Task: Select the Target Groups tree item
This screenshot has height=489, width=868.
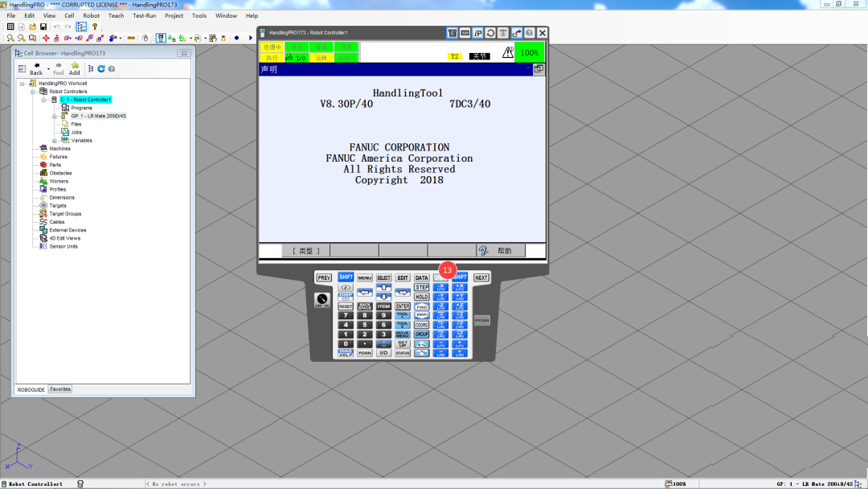Action: point(65,214)
